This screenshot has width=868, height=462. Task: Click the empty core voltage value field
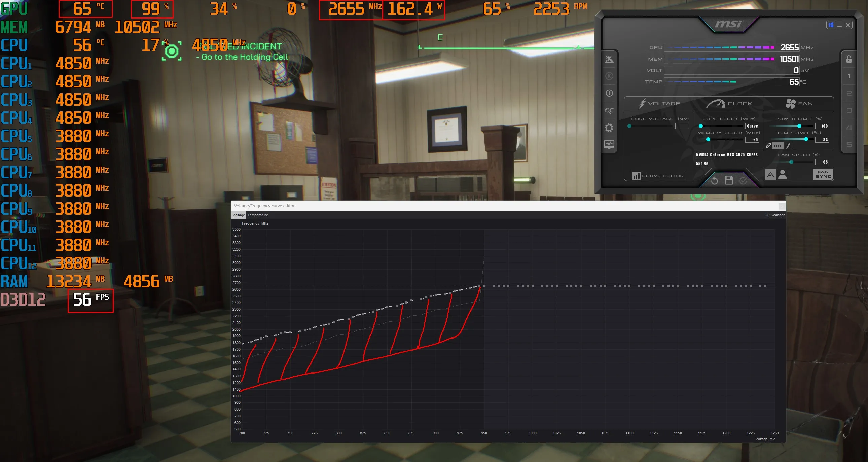(x=682, y=126)
